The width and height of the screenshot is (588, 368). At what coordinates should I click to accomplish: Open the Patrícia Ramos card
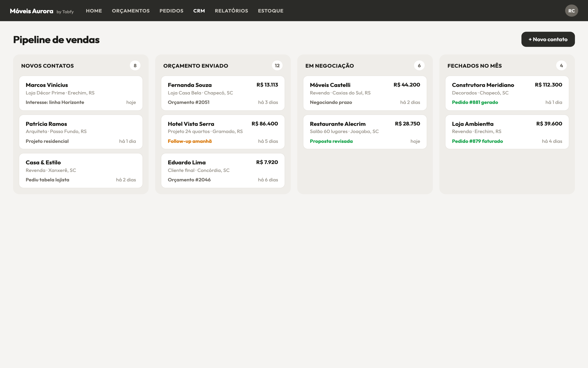(x=81, y=132)
